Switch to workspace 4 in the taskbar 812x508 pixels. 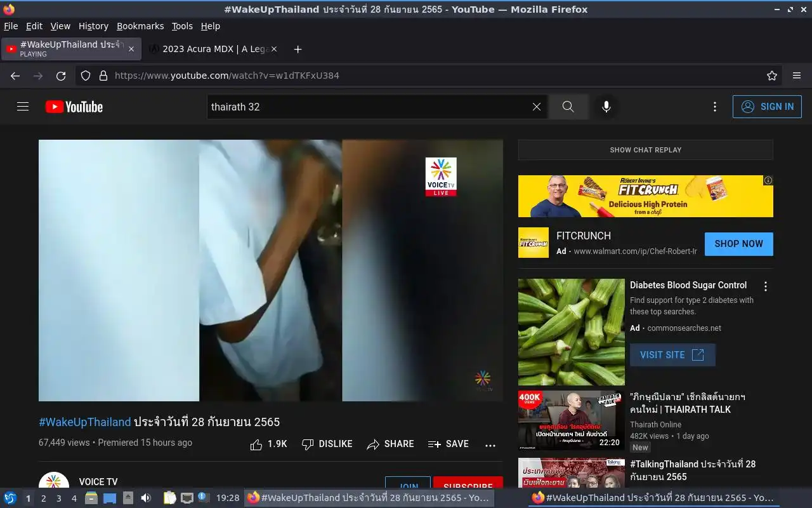pyautogui.click(x=74, y=498)
